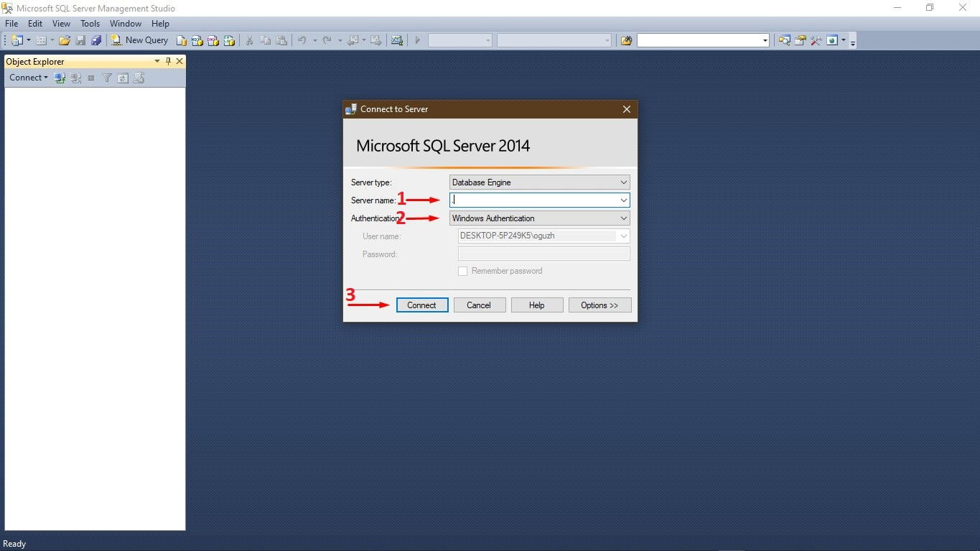Open the Toolbox wrench icon
The width and height of the screenshot is (980, 551).
pos(816,40)
